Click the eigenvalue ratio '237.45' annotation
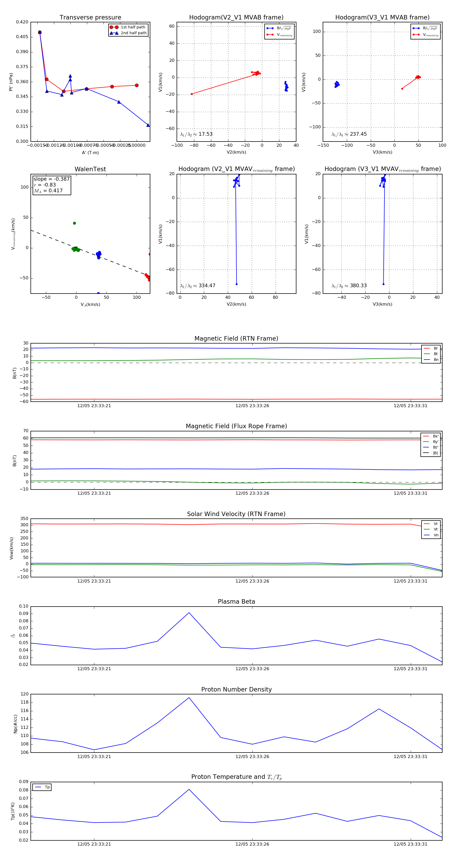473x868 pixels. [349, 134]
